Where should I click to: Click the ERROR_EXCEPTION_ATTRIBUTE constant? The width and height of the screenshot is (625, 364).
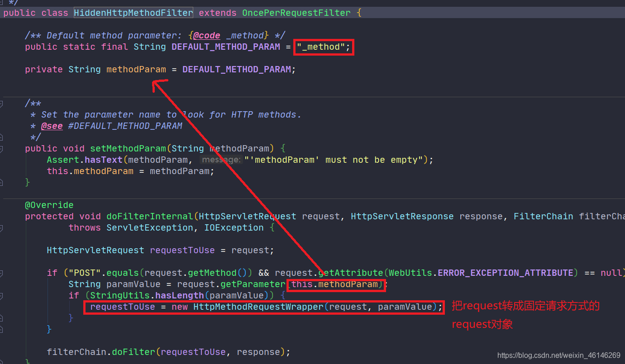click(506, 273)
